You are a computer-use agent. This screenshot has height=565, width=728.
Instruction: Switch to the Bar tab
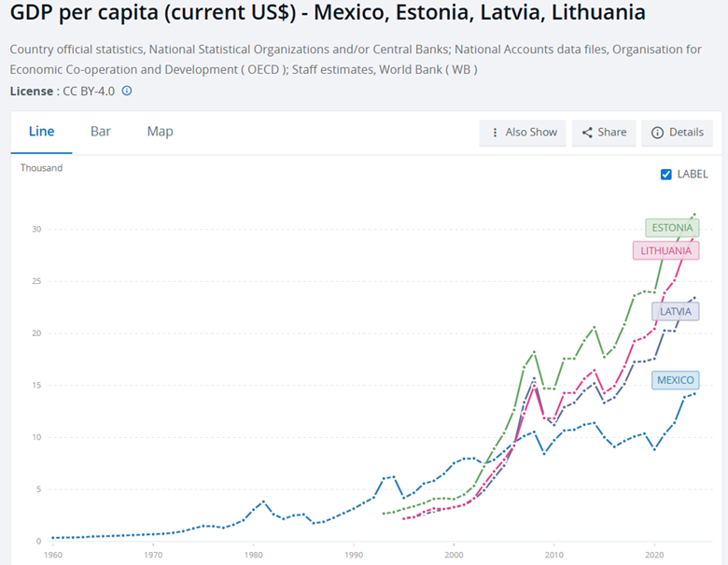101,132
